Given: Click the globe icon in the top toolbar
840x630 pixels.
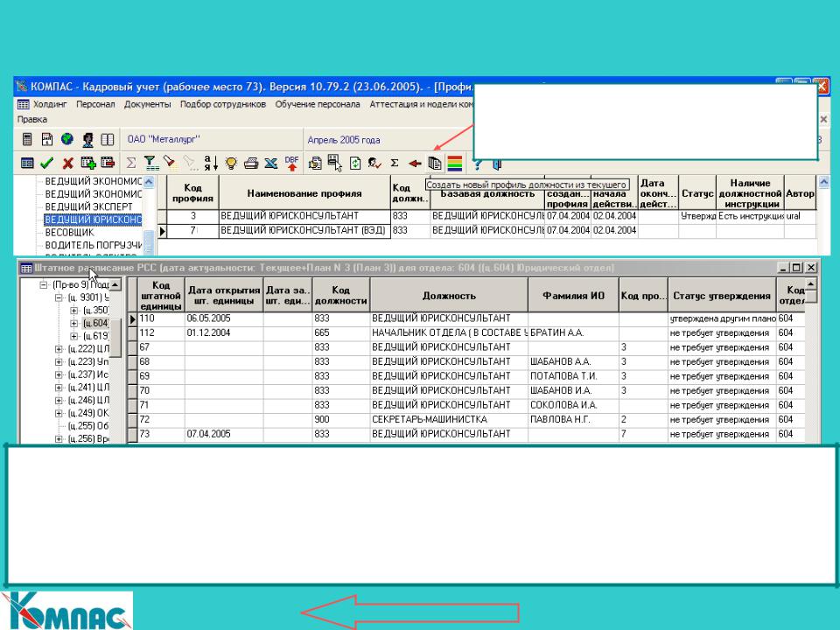Looking at the screenshot, I should [x=67, y=139].
